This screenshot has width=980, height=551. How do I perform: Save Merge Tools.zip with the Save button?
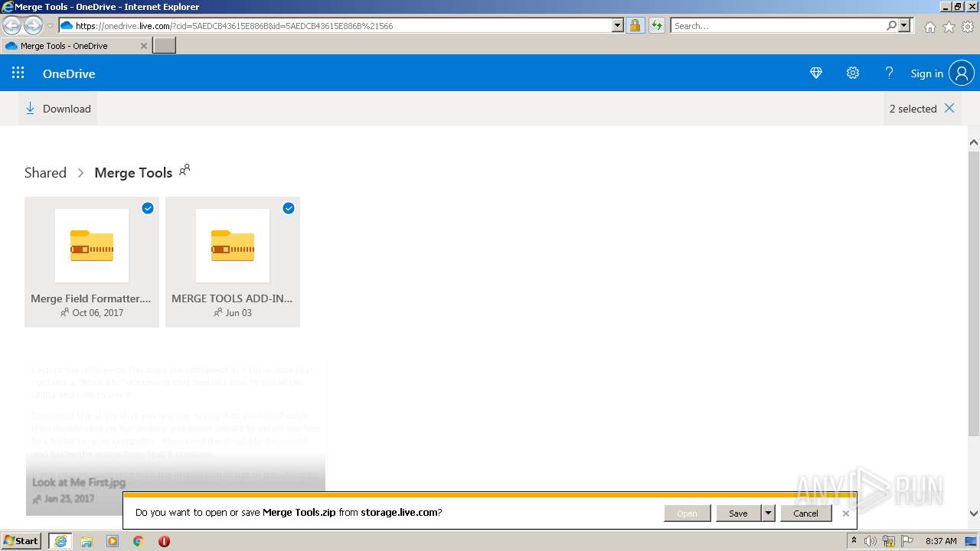pos(738,514)
